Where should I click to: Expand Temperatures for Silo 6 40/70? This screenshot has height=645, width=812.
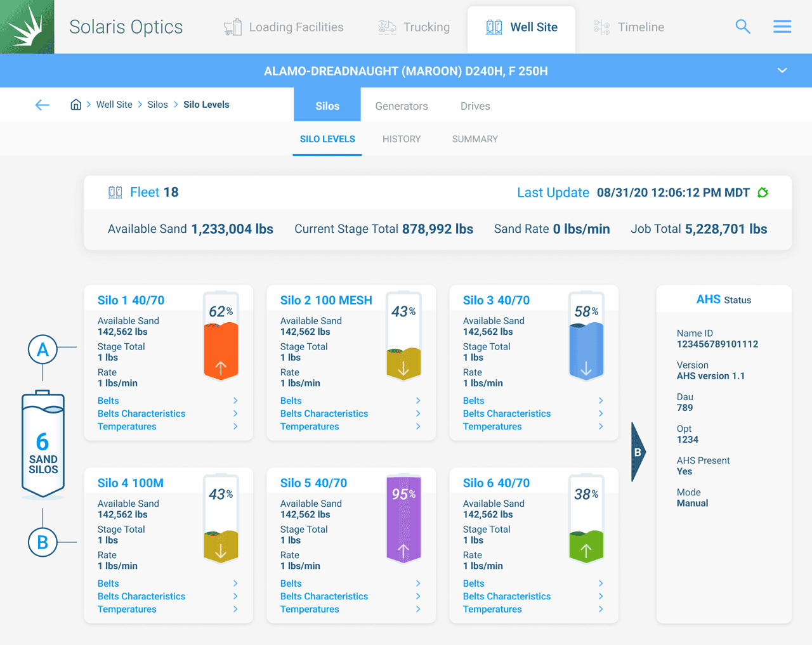[492, 609]
